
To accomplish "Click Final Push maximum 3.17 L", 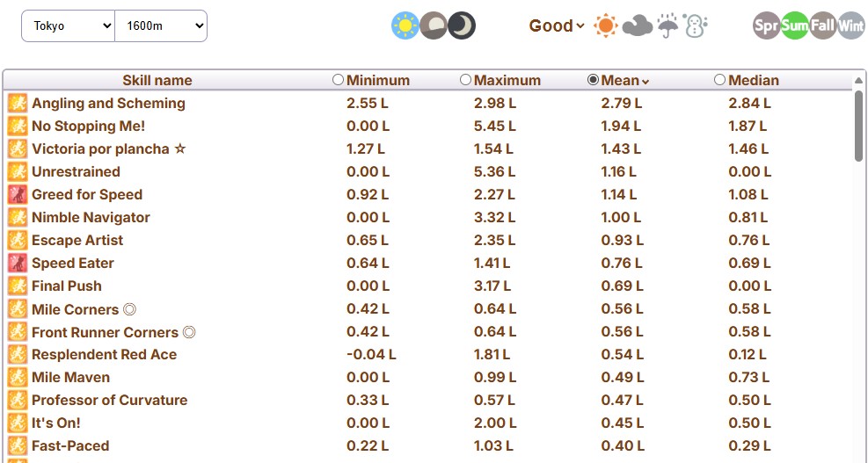I will click(x=492, y=286).
